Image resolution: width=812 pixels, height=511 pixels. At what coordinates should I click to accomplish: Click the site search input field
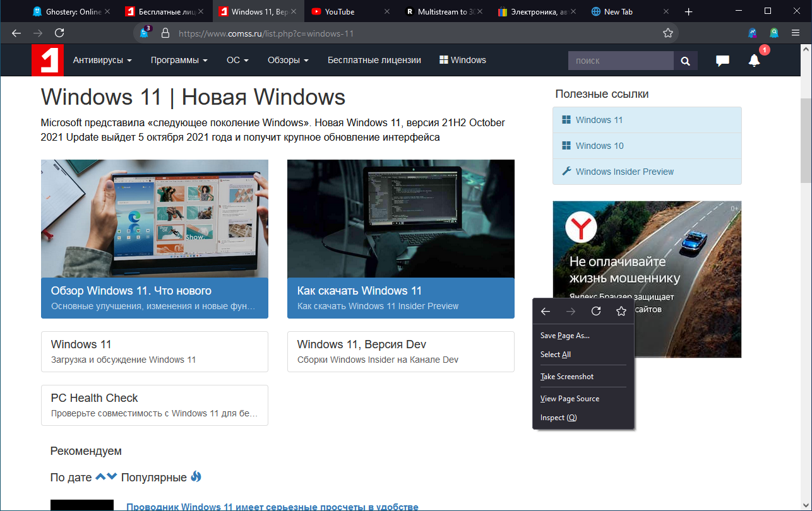point(621,61)
